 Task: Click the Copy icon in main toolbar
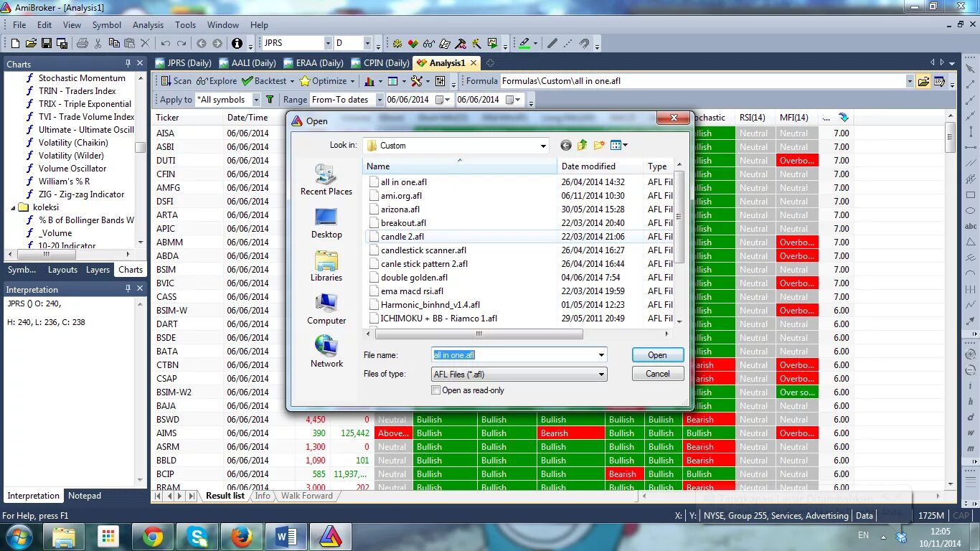[114, 43]
